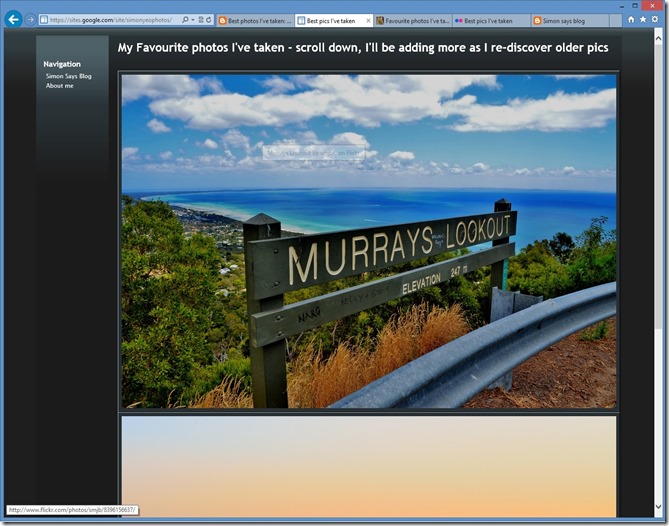Click the vertical scrollbar up arrow

[658, 38]
